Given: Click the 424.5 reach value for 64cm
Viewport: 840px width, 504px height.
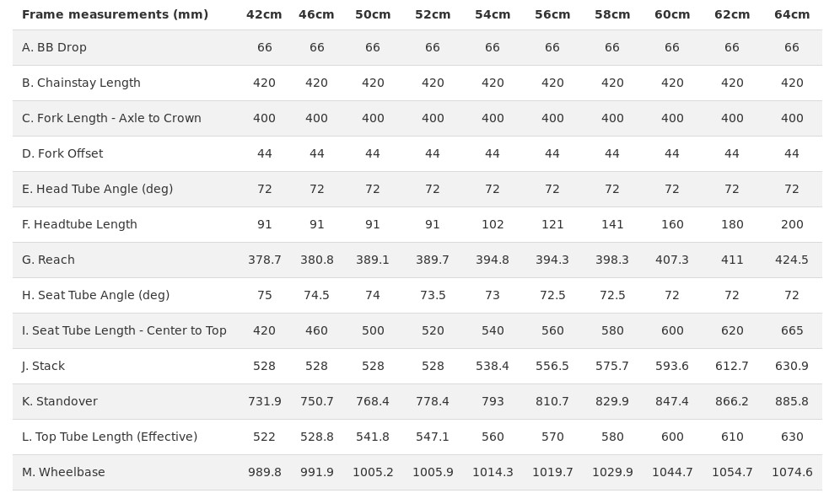Looking at the screenshot, I should pyautogui.click(x=792, y=260).
